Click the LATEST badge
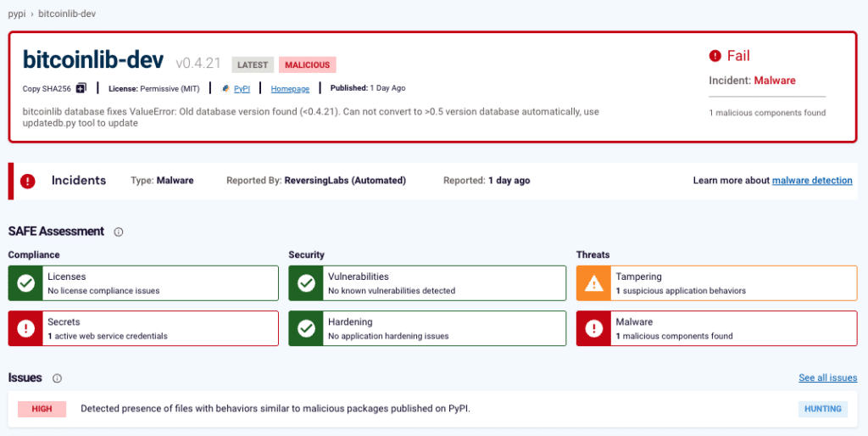Screen dimensions: 868x436 pyautogui.click(x=253, y=64)
